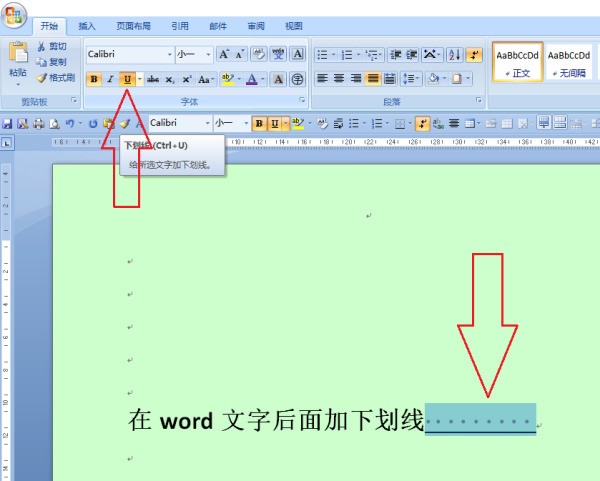This screenshot has height=481, width=600.
Task: Click the Grow Font icon in ribbon
Action: pos(224,54)
